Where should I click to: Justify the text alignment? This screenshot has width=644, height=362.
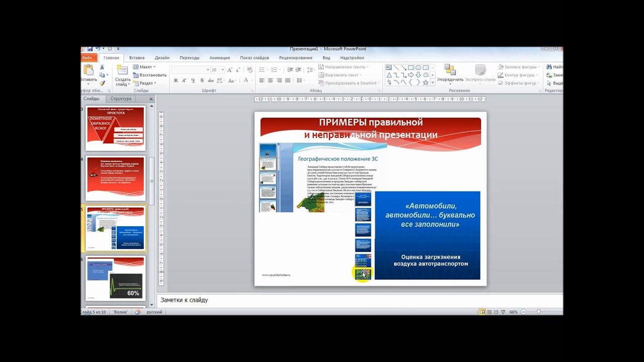tap(288, 80)
